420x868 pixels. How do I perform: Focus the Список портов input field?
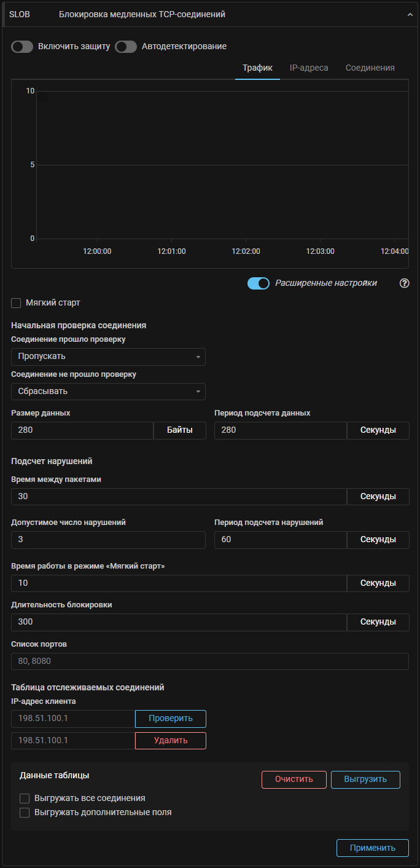(210, 661)
